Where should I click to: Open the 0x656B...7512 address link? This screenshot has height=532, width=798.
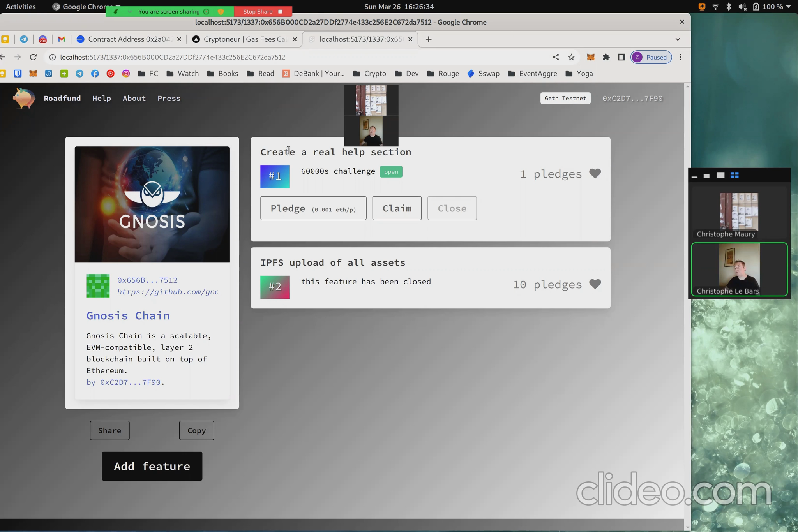coord(147,280)
